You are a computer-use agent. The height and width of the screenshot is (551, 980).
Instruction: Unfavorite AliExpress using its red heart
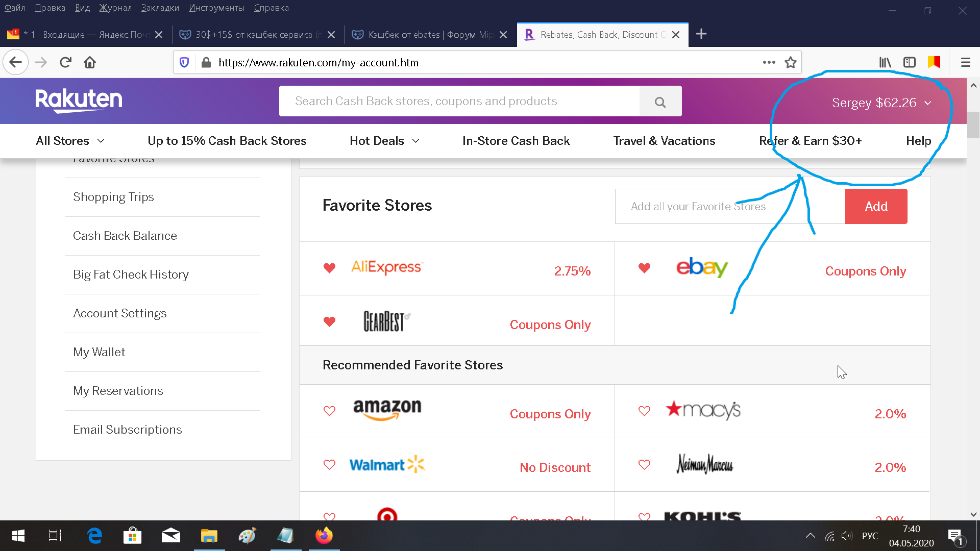(x=330, y=268)
